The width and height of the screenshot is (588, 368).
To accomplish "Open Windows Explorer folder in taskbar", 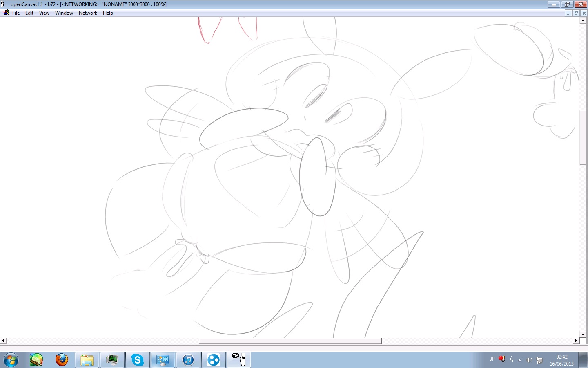I will (x=87, y=360).
